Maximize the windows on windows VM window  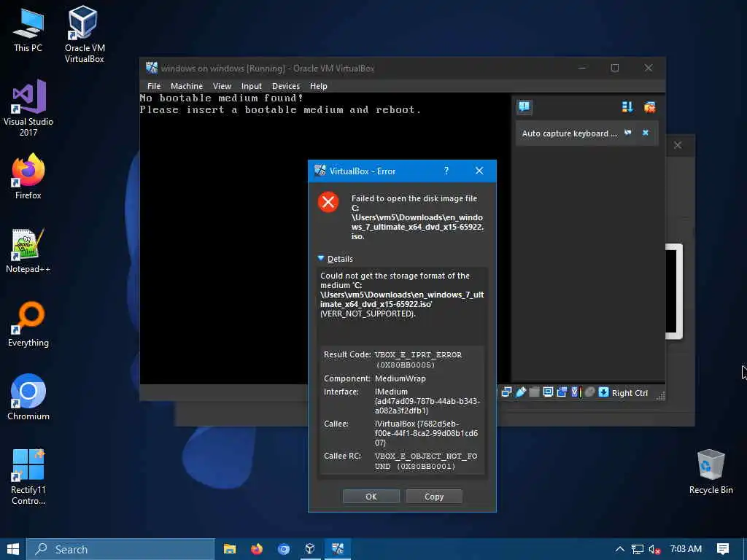coord(615,68)
